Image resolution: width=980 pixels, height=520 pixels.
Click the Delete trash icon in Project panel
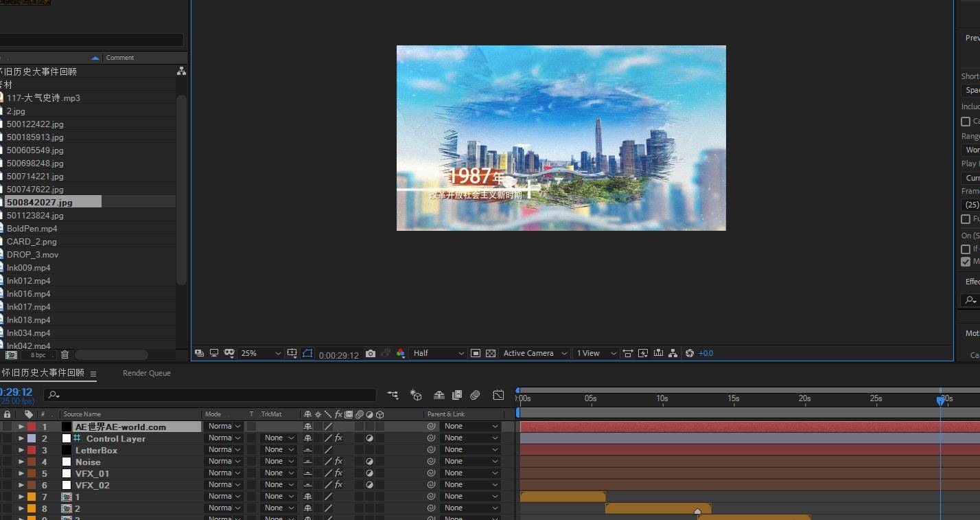65,354
